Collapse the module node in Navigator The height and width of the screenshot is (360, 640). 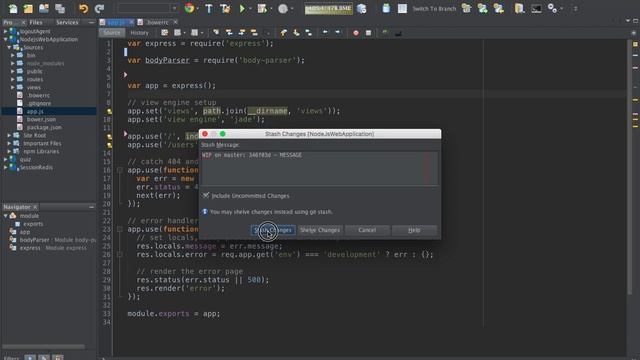click(x=6, y=216)
